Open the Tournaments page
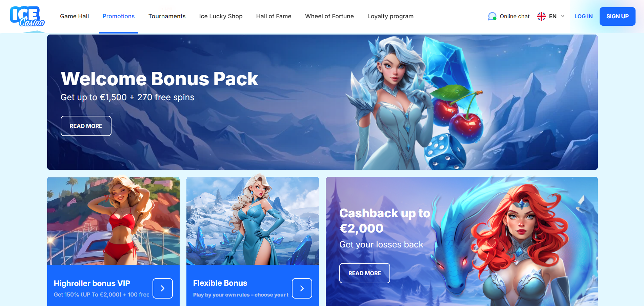 [167, 16]
